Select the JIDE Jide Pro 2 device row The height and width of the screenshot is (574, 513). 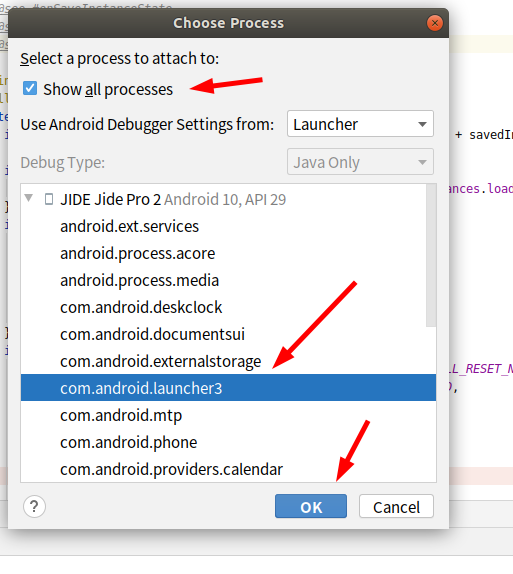tap(224, 200)
